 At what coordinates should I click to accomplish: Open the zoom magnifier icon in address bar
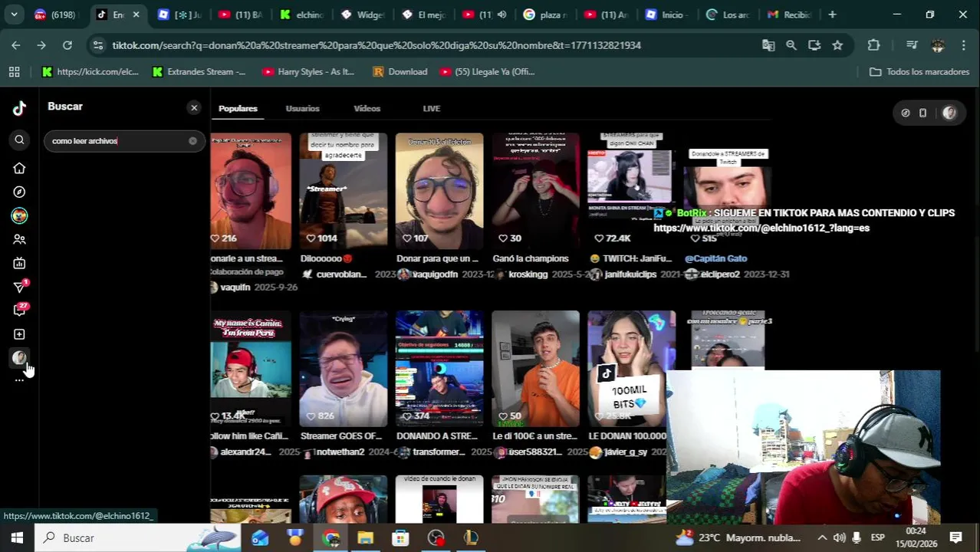click(x=791, y=45)
